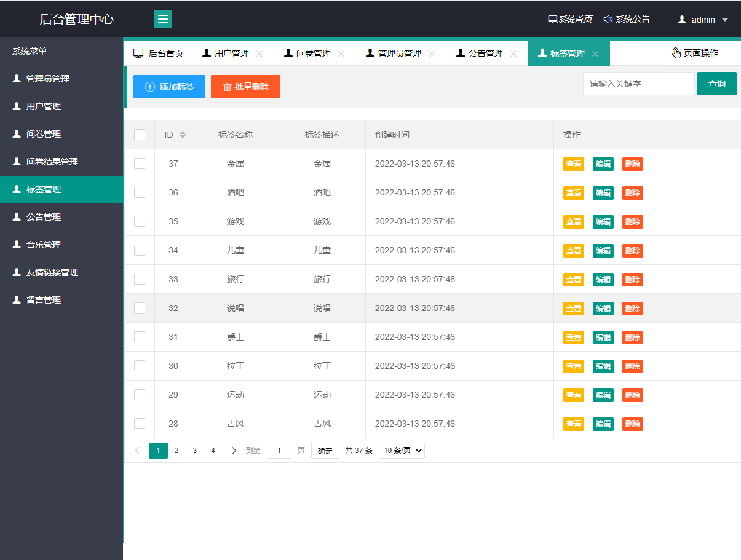This screenshot has width=741, height=560.
Task: Click the 添加标签 button
Action: (169, 87)
